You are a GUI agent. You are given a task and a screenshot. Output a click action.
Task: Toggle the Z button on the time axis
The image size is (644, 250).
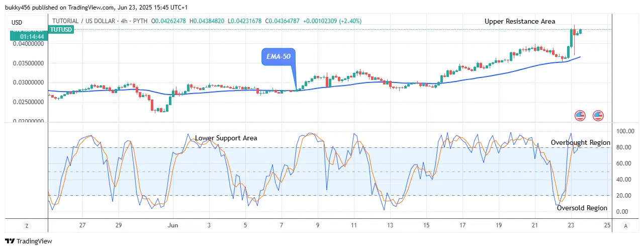(26, 225)
